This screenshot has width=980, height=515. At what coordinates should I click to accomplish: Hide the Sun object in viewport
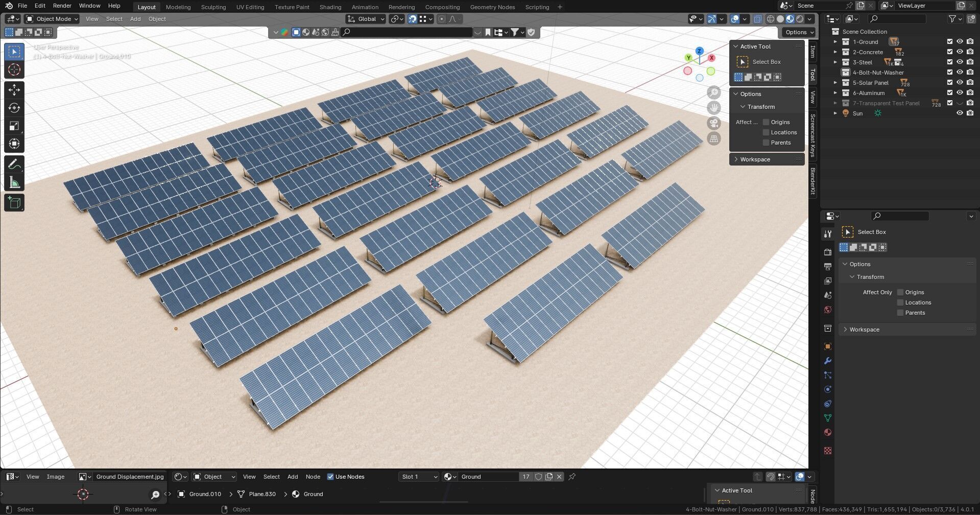point(960,113)
